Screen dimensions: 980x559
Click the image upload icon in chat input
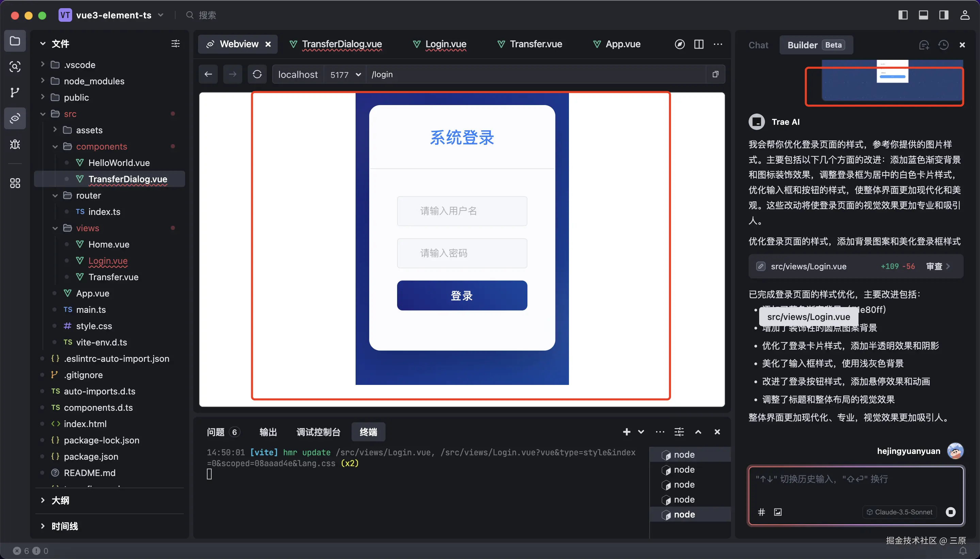[x=778, y=512]
